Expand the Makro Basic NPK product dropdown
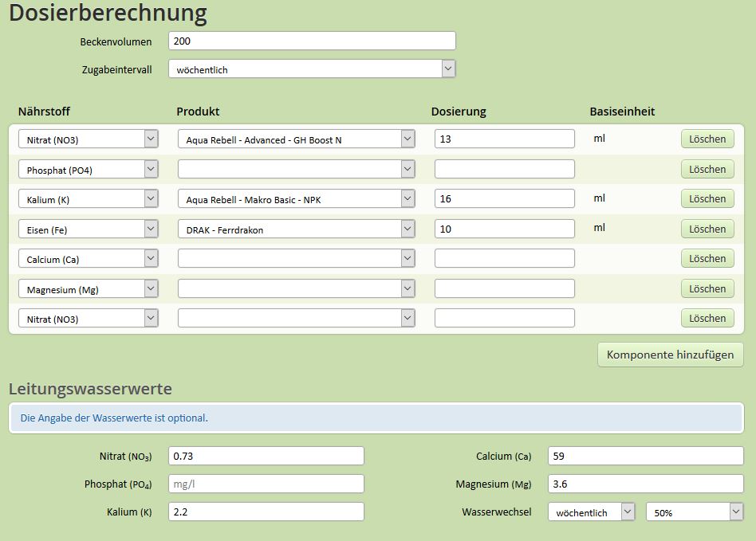Image resolution: width=756 pixels, height=541 pixels. click(296, 199)
